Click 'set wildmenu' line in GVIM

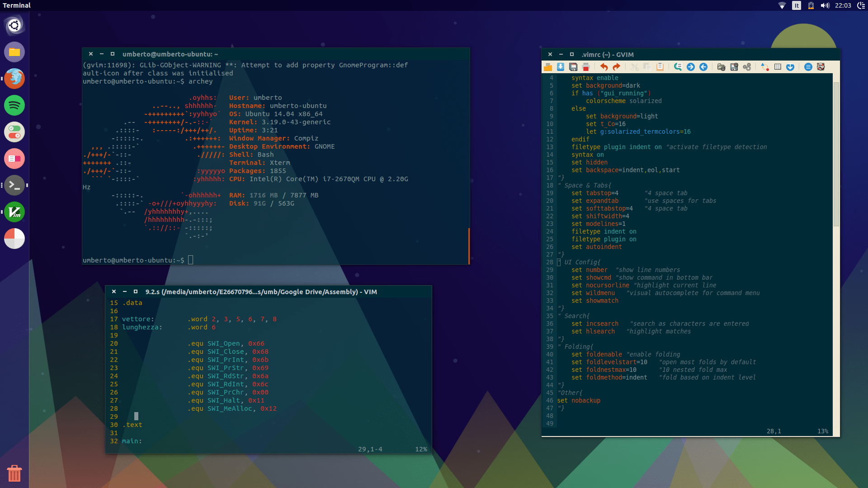pos(593,293)
